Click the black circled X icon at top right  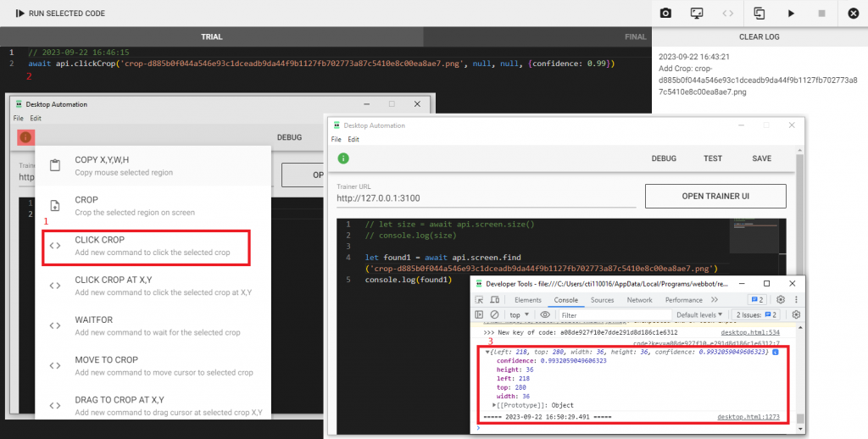point(854,14)
